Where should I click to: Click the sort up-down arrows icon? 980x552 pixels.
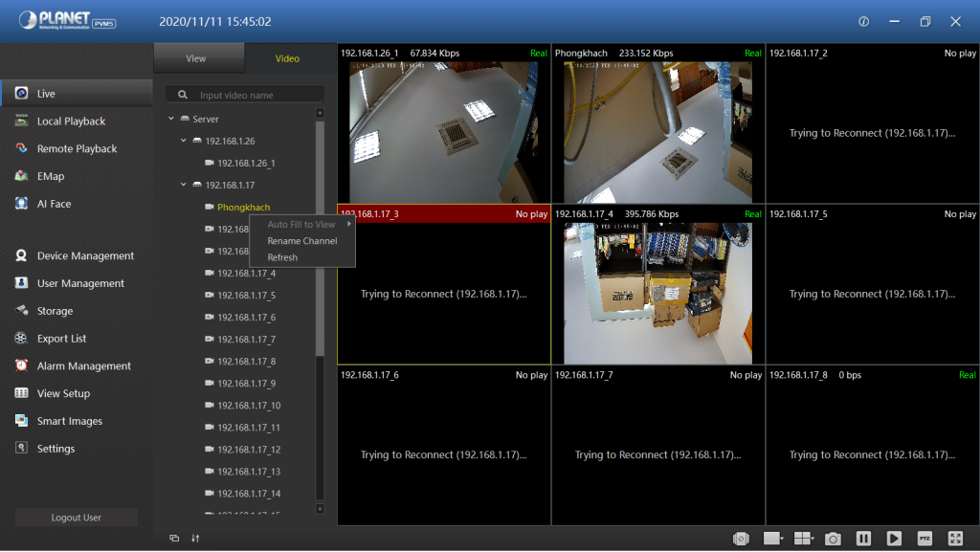point(195,539)
